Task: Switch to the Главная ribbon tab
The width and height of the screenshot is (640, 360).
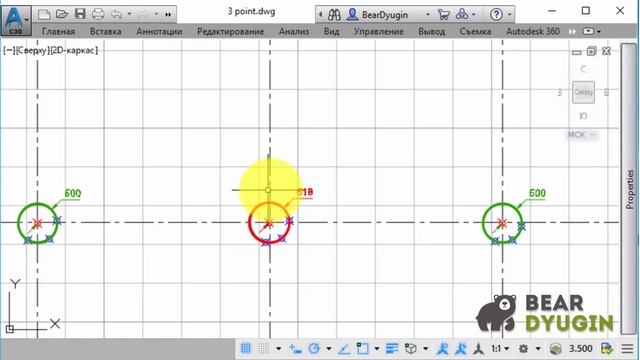Action: 58,31
